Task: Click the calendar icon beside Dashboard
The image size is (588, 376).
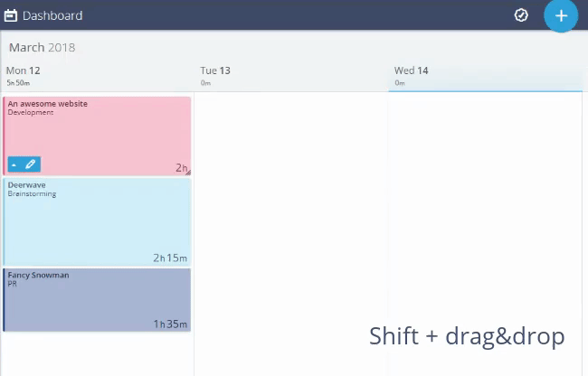Action: click(11, 15)
